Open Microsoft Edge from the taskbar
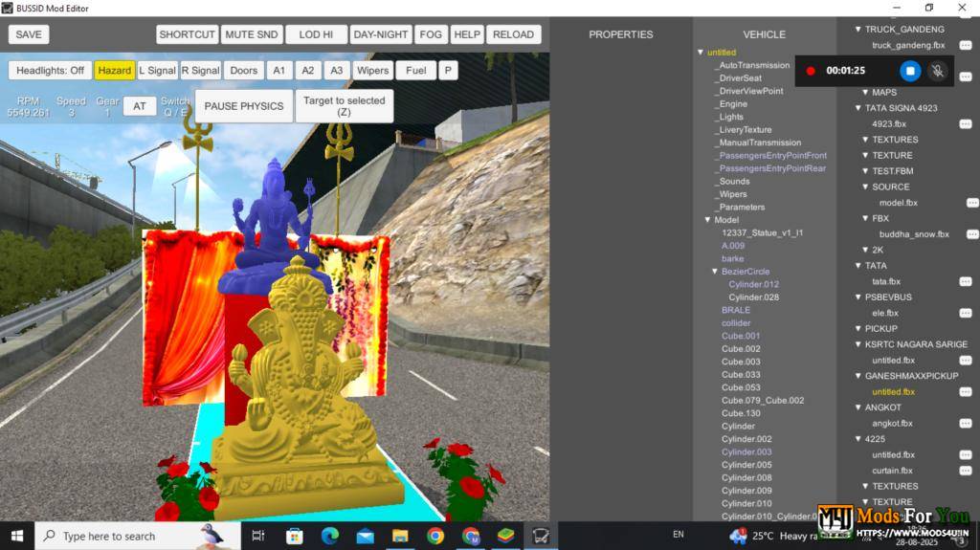Image resolution: width=980 pixels, height=550 pixels. coord(330,536)
